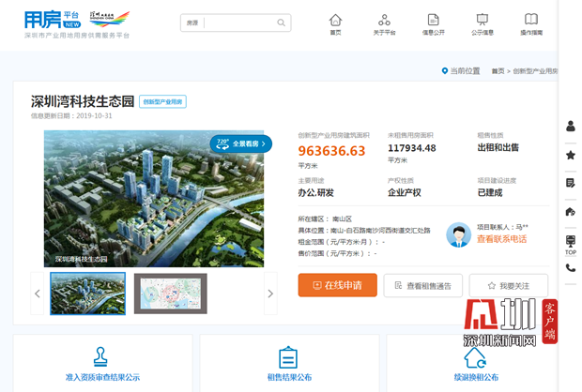This screenshot has width=582, height=392.
Task: Open the 信息公开 information disclosure icon
Action: 433,23
